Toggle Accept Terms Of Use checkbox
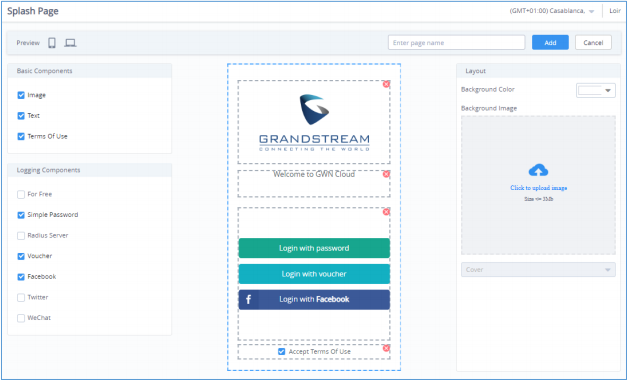The width and height of the screenshot is (628, 381). pyautogui.click(x=282, y=352)
